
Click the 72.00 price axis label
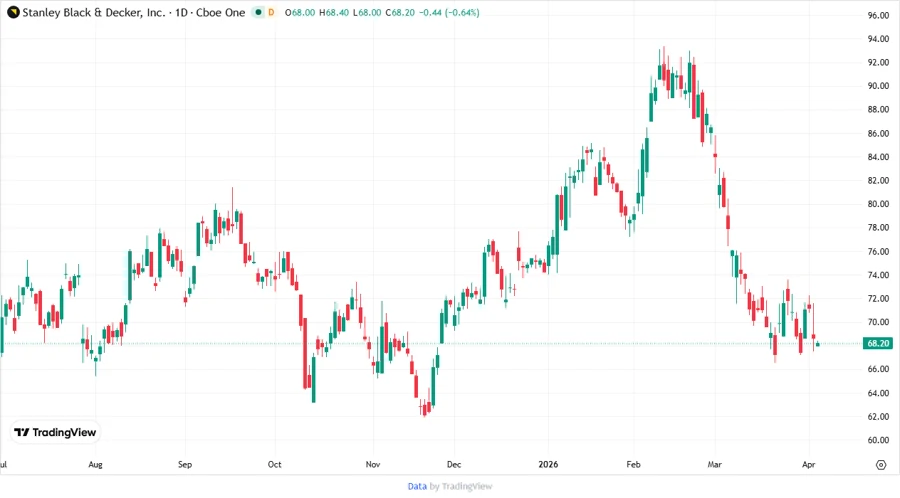pos(878,299)
